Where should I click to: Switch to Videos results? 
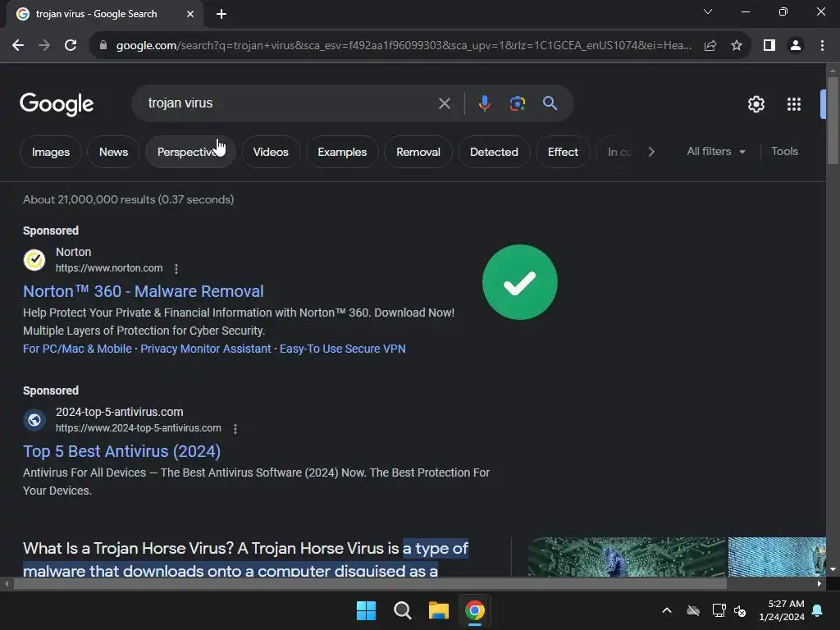point(271,152)
